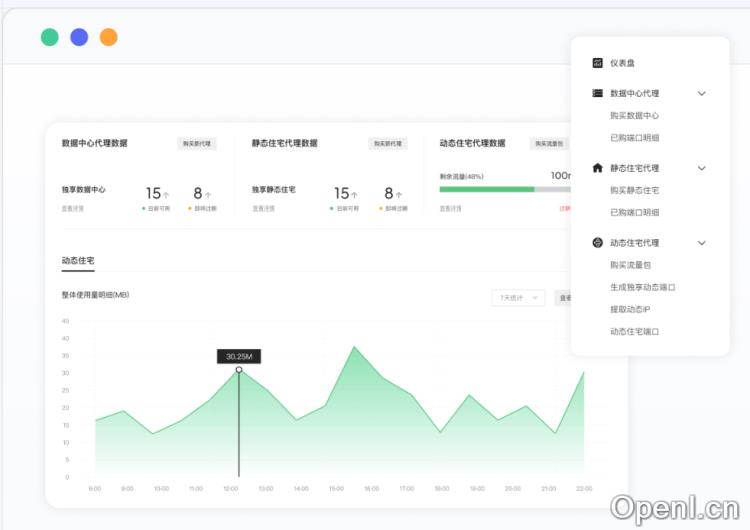Viewport: 750px width, 530px height.
Task: Open 生成独享动态端口 menu item
Action: click(642, 287)
